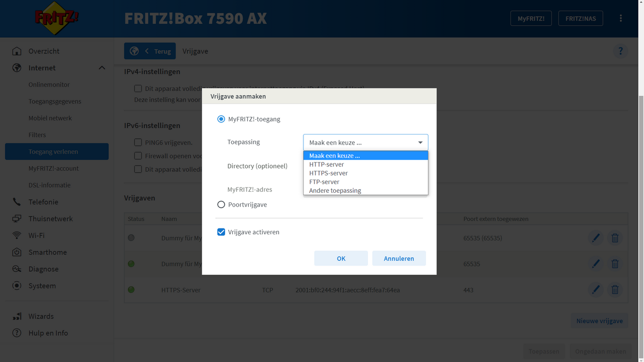The width and height of the screenshot is (644, 362).
Task: Open the Diagnose sidebar section
Action: (43, 269)
